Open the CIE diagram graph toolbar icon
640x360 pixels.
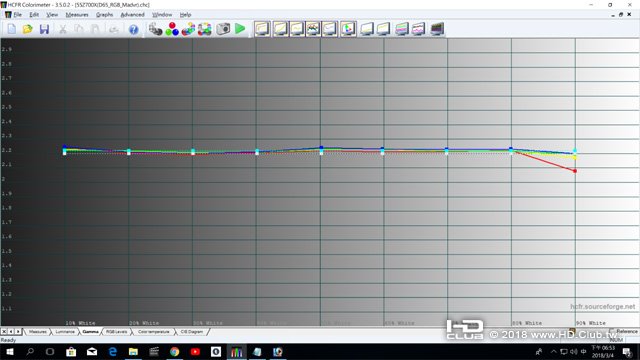coord(348,29)
